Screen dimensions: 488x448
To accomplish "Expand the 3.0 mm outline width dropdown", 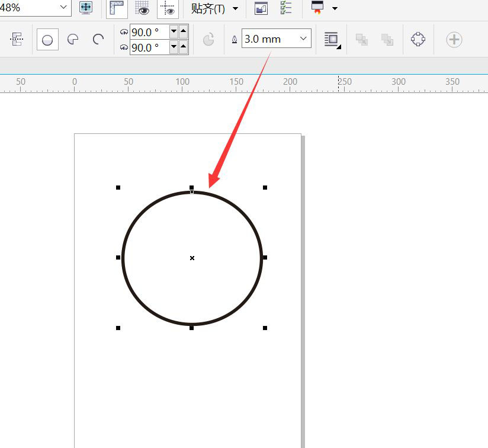I will [304, 39].
